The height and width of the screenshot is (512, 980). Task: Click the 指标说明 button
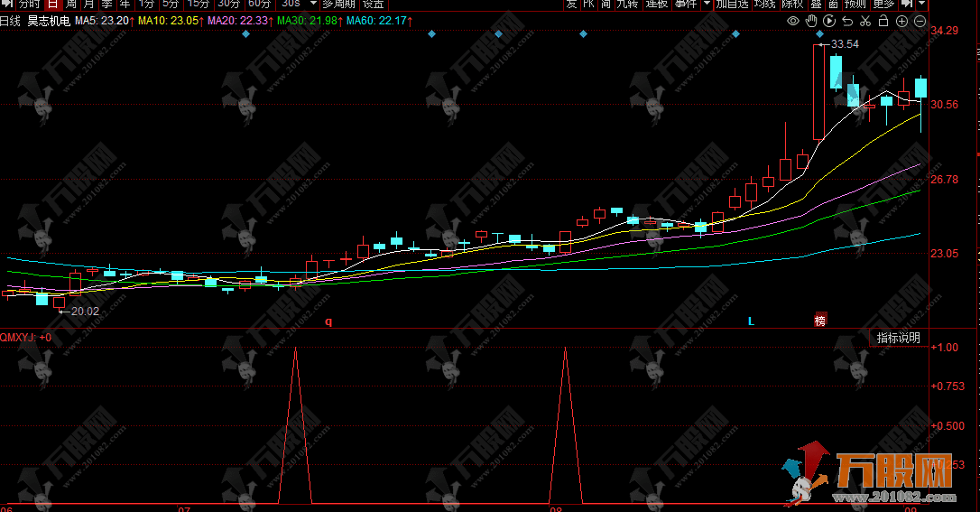(x=899, y=338)
